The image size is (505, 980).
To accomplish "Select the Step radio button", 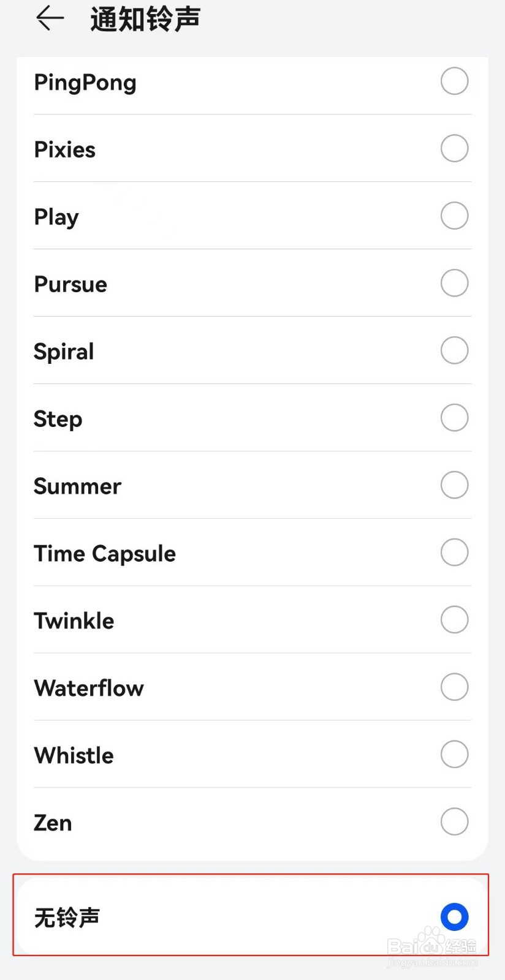I will point(454,418).
